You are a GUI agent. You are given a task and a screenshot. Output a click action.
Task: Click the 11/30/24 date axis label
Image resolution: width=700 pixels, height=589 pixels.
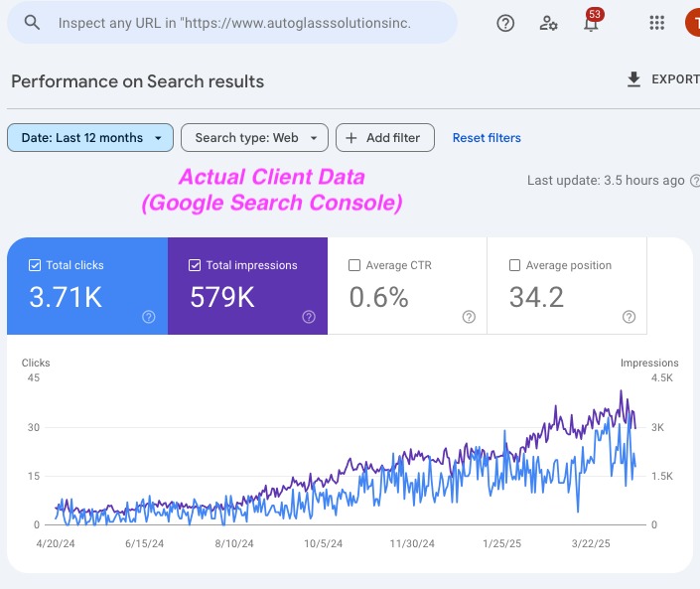click(x=412, y=543)
